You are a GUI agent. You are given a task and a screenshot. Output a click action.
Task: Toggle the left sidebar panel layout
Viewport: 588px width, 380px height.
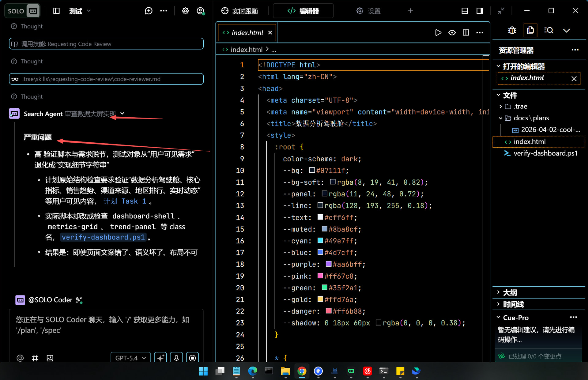56,11
